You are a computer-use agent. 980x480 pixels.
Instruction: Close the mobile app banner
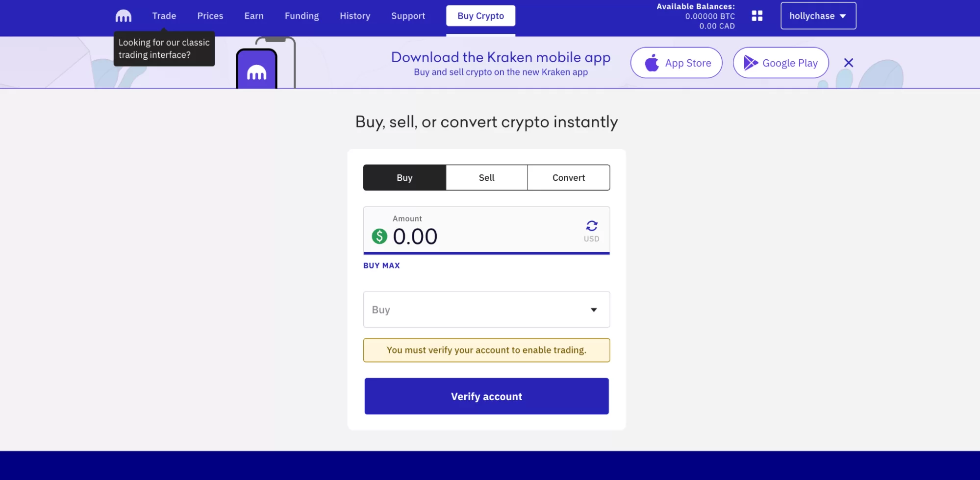(x=849, y=63)
